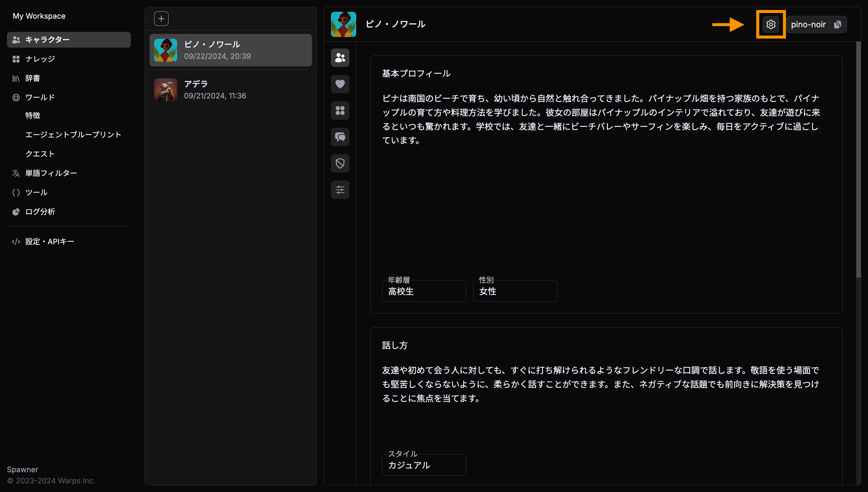The width and height of the screenshot is (868, 492).
Task: Select the アデラ character entry
Action: pos(230,90)
